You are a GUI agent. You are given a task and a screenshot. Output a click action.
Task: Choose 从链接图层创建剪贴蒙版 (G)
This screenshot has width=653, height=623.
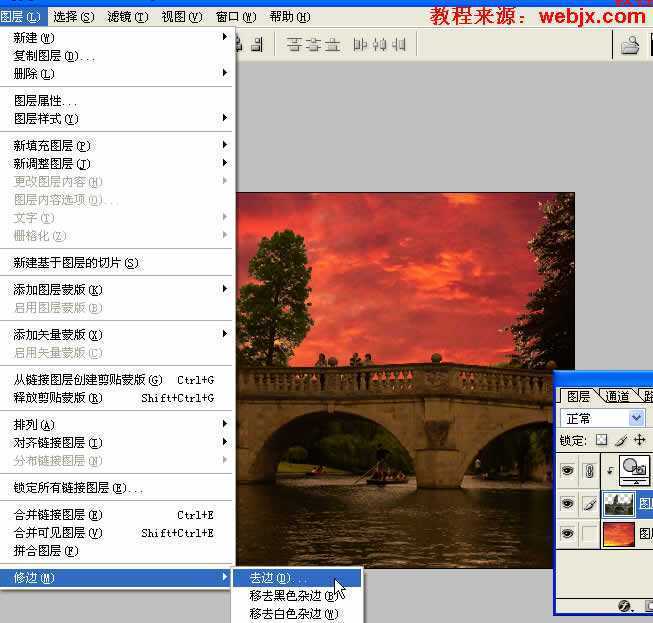(117, 380)
